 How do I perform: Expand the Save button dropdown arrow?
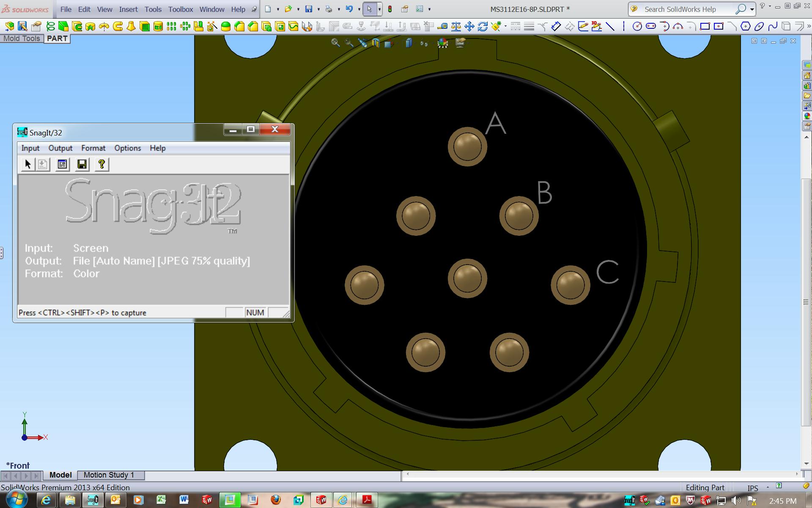pos(318,9)
